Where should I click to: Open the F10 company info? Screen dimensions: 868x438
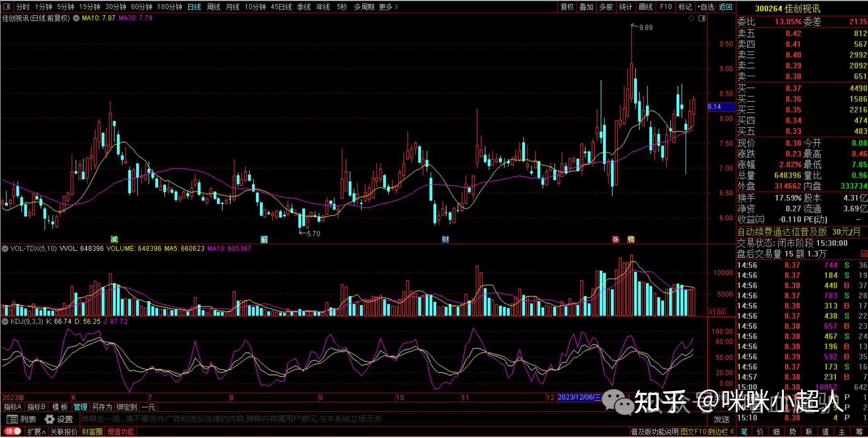coord(665,7)
